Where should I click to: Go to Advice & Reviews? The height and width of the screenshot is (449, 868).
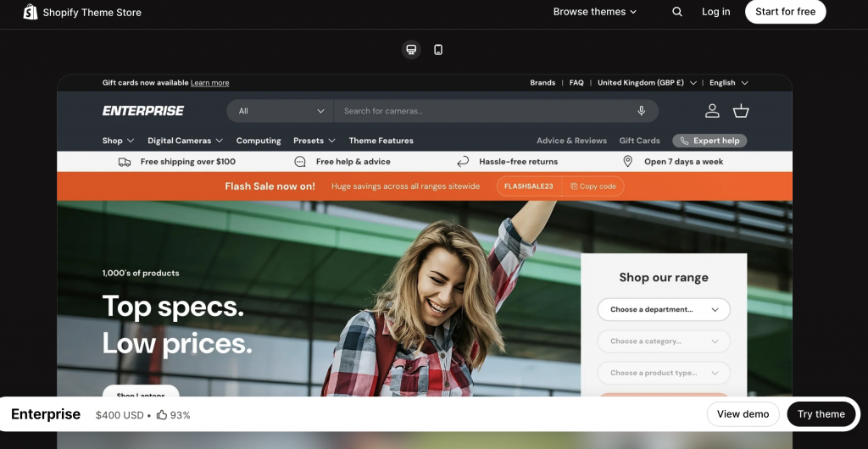(x=571, y=141)
